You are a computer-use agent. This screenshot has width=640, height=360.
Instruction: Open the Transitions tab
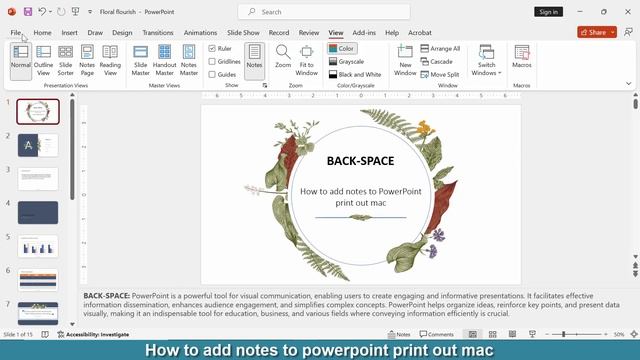tap(158, 33)
